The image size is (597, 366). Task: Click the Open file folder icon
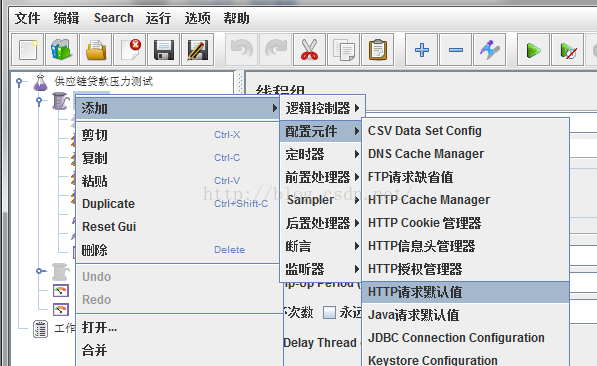pos(96,50)
